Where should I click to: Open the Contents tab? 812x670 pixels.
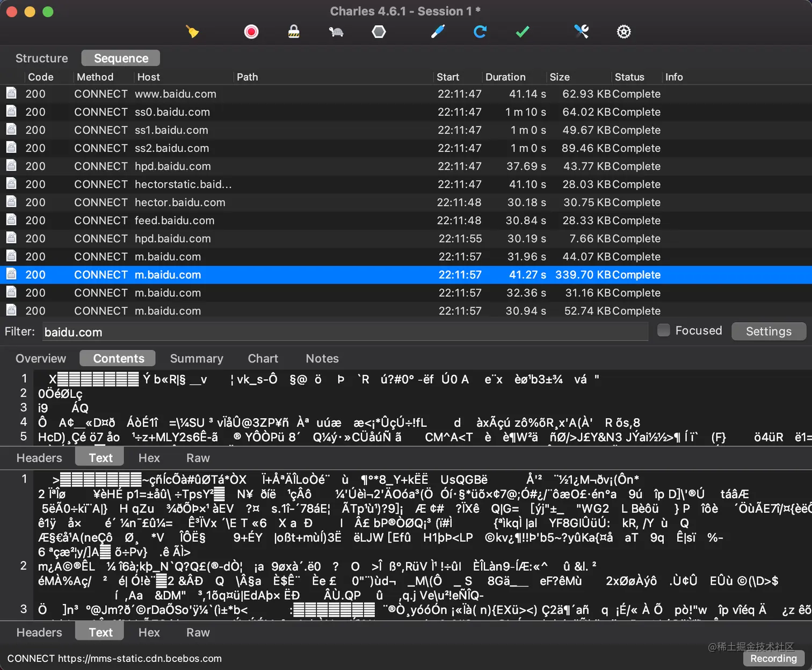[x=118, y=358]
